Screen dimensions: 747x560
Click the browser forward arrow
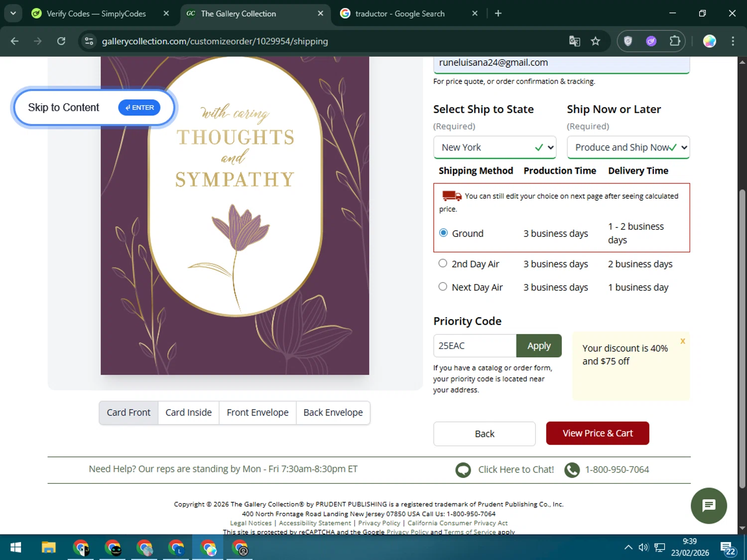pyautogui.click(x=38, y=41)
